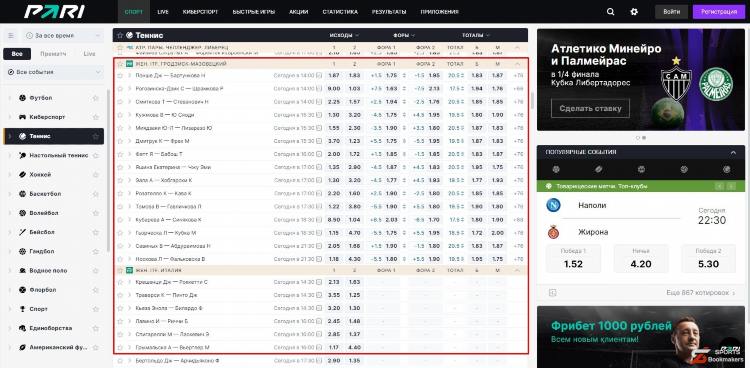Favorite the Траверси К — Пинто Дж match
This screenshot has width=750, height=368.
click(x=120, y=295)
